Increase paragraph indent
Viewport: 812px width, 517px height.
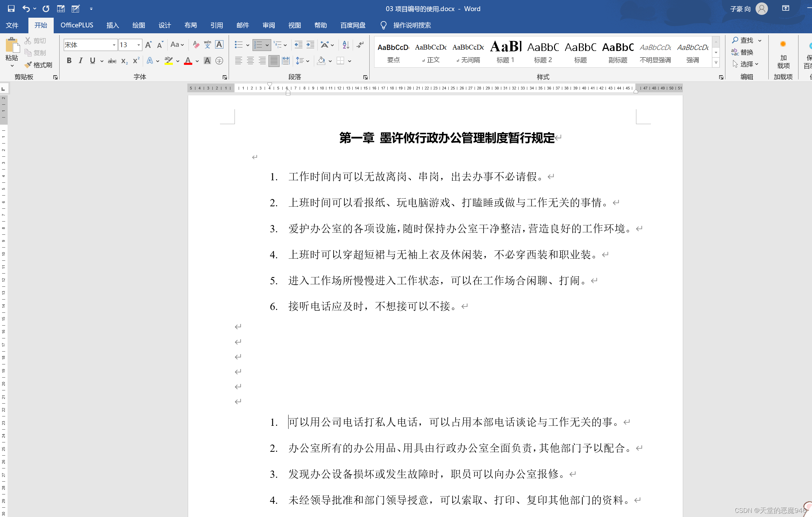tap(310, 45)
